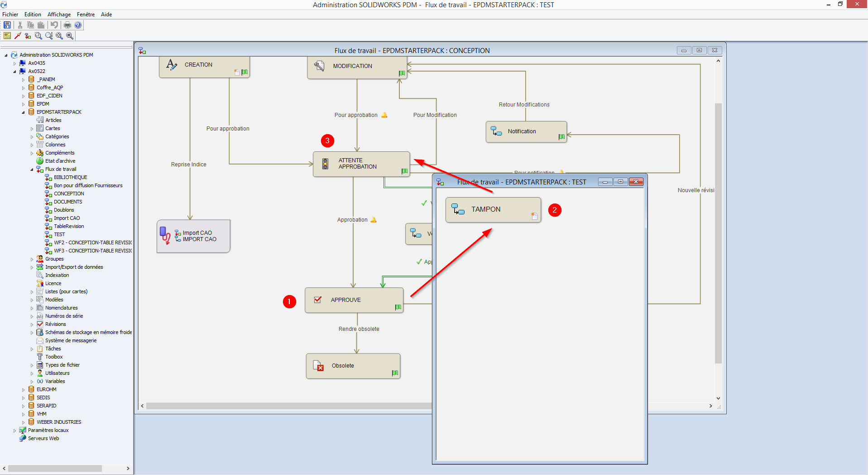The width and height of the screenshot is (868, 475).
Task: Expand the Ax0435 server node
Action: pos(14,63)
